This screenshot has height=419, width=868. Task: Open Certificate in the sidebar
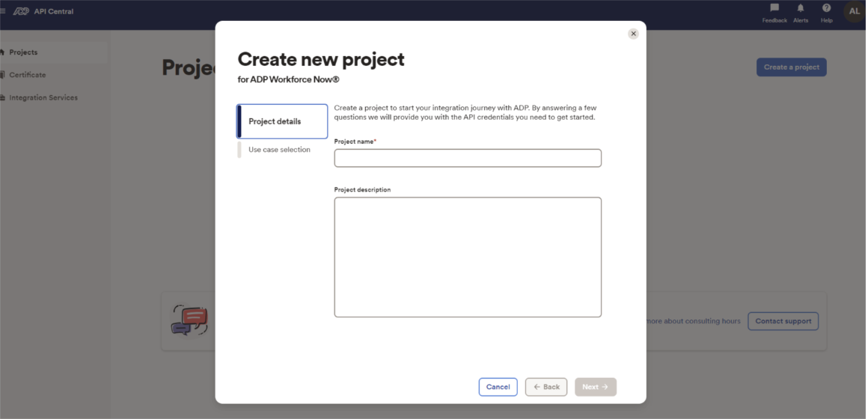tap(27, 75)
